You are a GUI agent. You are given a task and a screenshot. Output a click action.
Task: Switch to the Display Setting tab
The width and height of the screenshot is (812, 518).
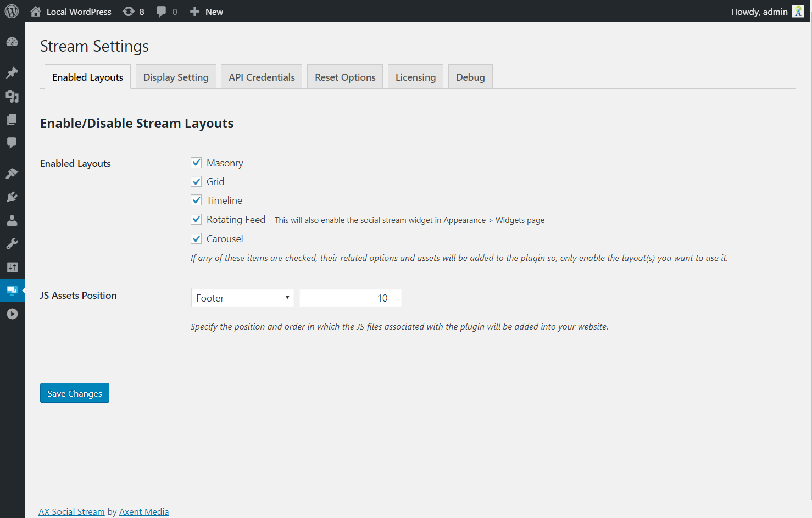176,77
